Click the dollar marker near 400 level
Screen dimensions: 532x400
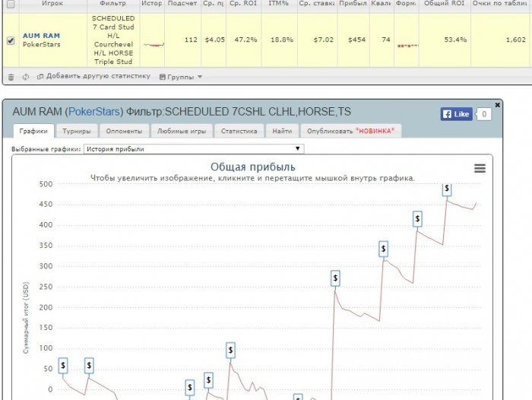point(417,219)
